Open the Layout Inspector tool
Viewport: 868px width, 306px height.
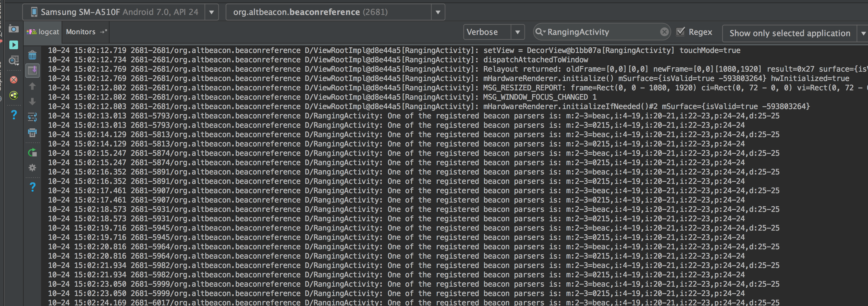(x=13, y=61)
